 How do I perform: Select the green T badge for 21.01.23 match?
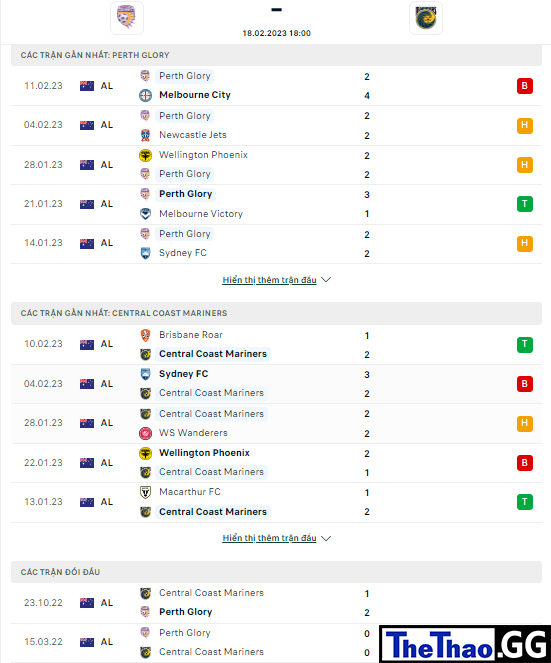pos(524,204)
